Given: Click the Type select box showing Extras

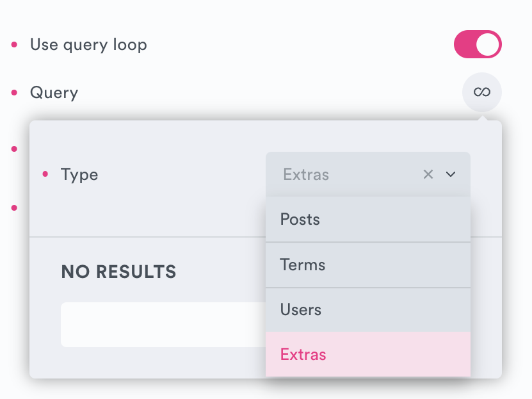Looking at the screenshot, I should (346, 174).
